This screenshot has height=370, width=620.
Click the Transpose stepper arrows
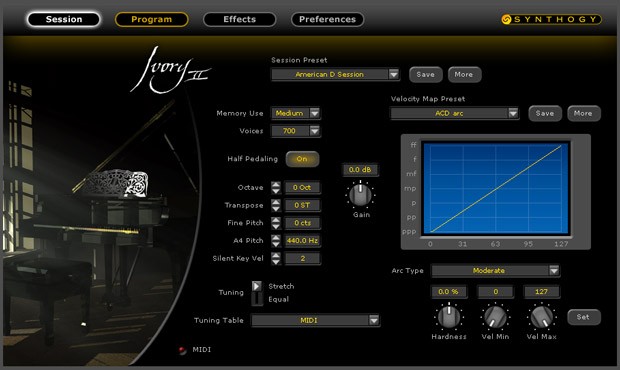coord(276,205)
